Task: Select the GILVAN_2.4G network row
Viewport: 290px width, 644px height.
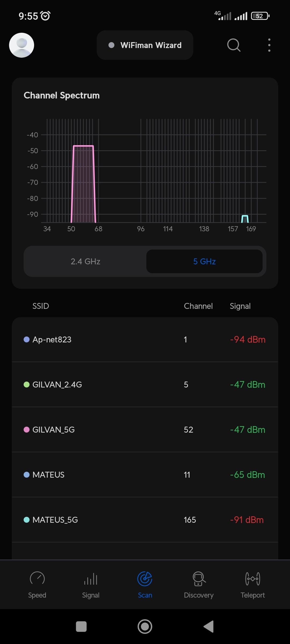Action: pyautogui.click(x=145, y=385)
